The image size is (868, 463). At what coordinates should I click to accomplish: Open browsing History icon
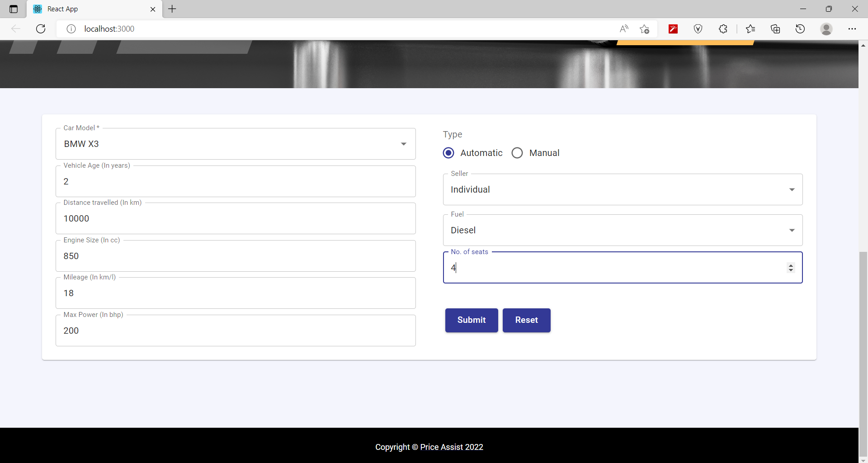click(800, 28)
